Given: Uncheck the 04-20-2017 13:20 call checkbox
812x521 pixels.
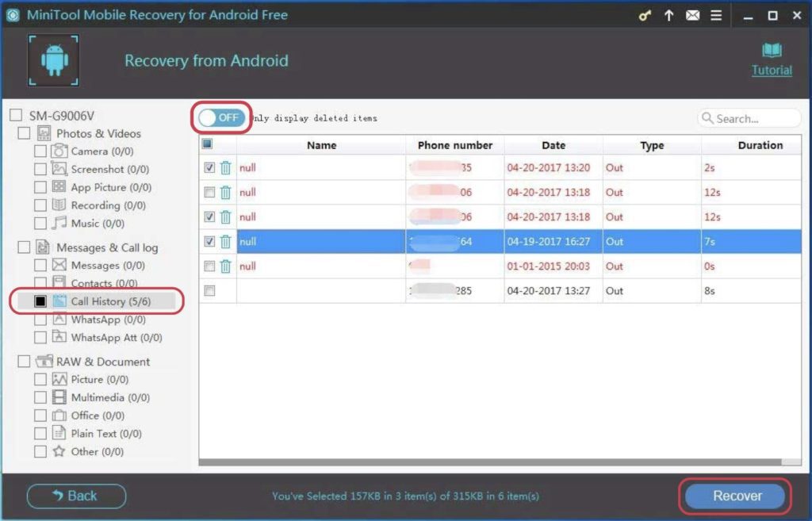Looking at the screenshot, I should point(209,168).
